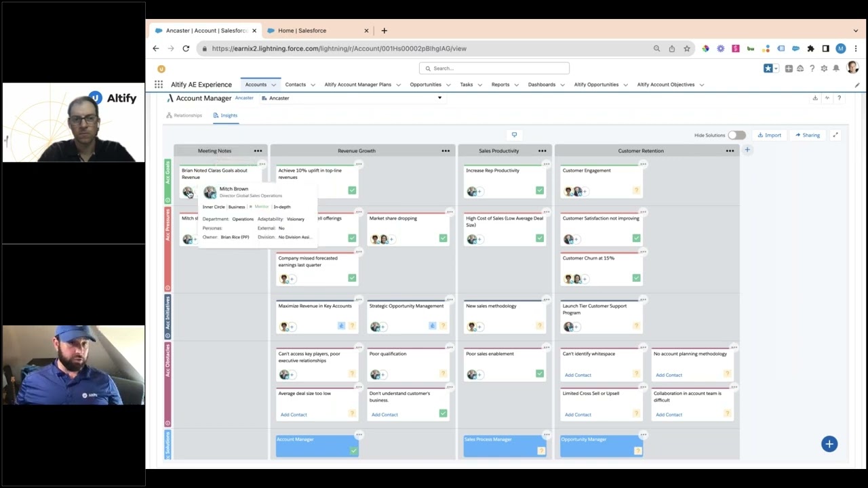Expand the Reports tab dropdown arrow
Viewport: 868px width, 488px height.
[517, 85]
